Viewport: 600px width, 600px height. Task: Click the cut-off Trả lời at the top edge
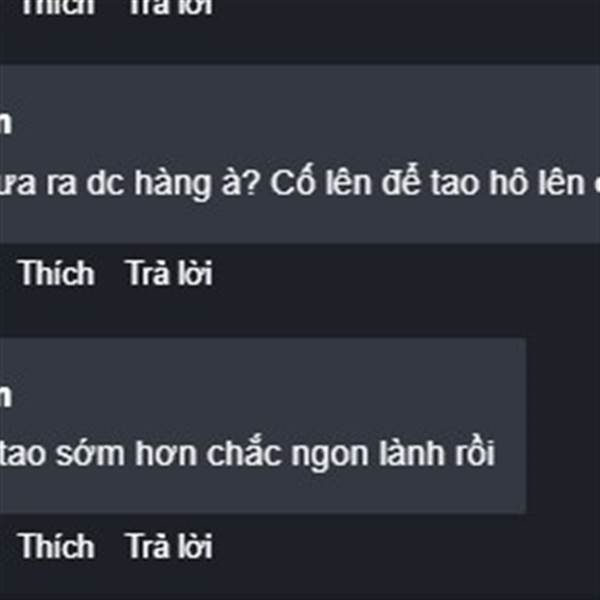coord(169,7)
